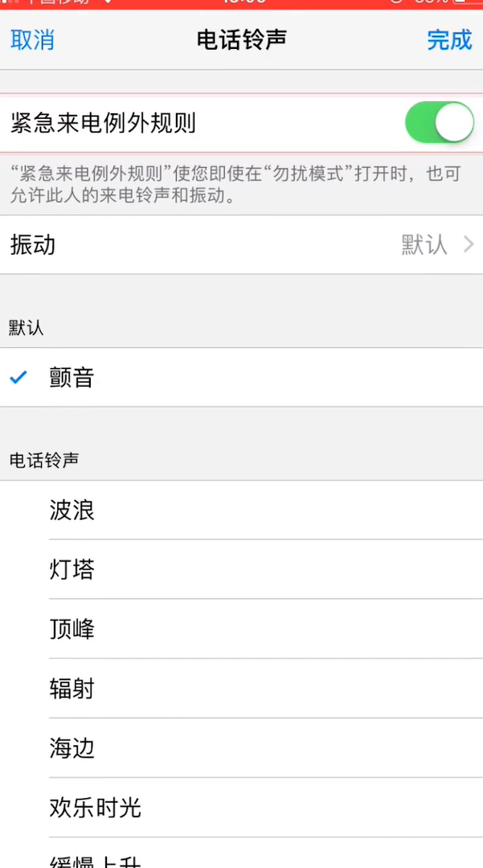
Task: Tap the 默认 section header
Action: (x=26, y=328)
